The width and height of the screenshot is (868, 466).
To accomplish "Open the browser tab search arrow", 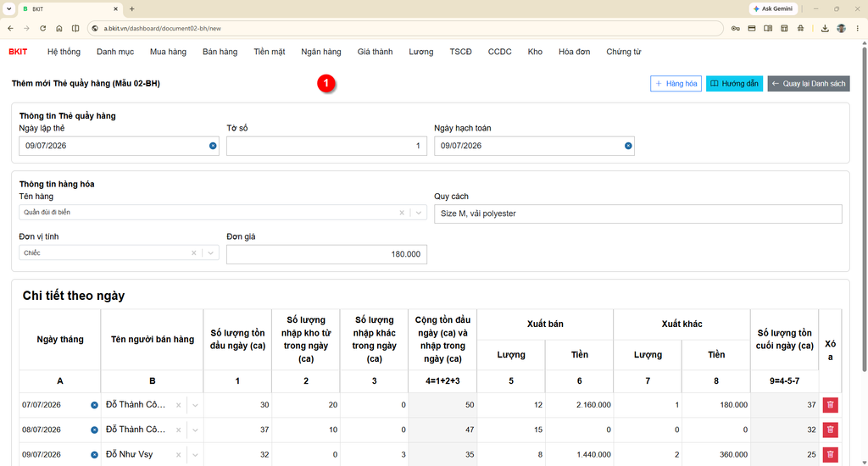I will pyautogui.click(x=8, y=8).
